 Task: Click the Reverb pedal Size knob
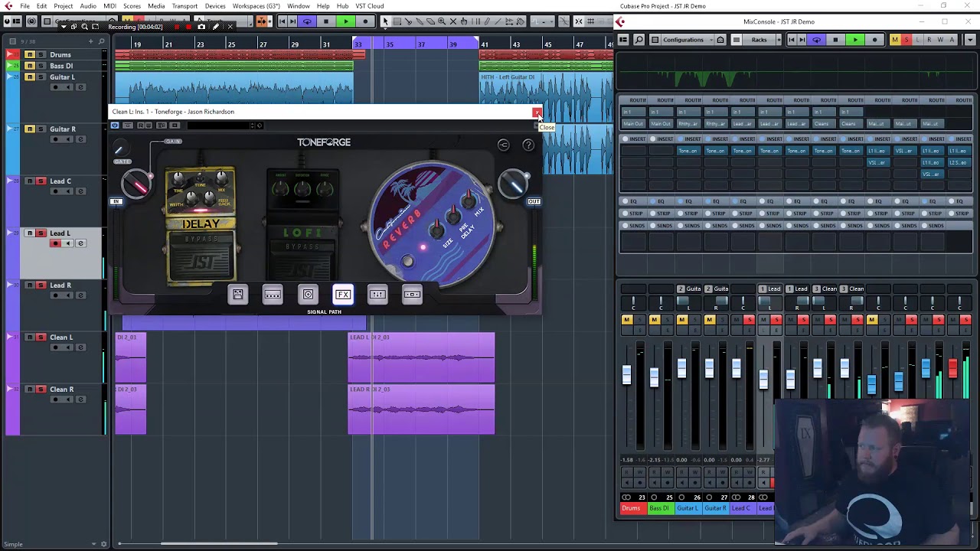point(436,228)
